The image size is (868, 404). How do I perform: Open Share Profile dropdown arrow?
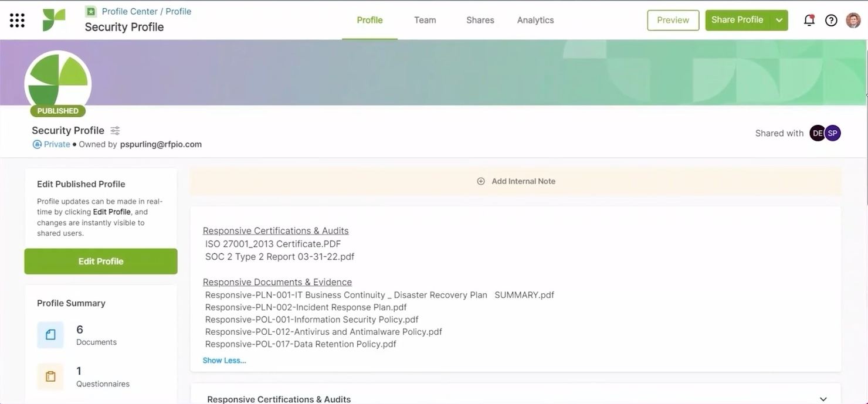(779, 20)
